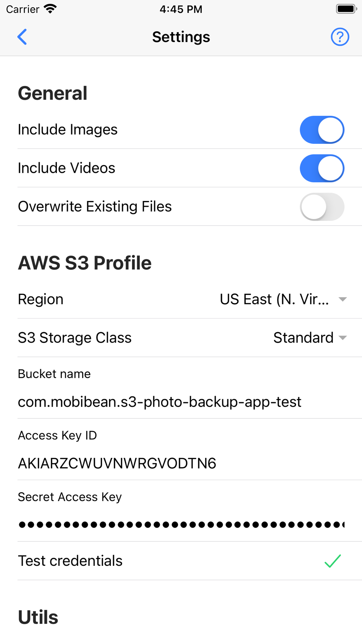Click the arrow beside Standard
Viewport: 362px width, 644px height.
[x=342, y=338]
